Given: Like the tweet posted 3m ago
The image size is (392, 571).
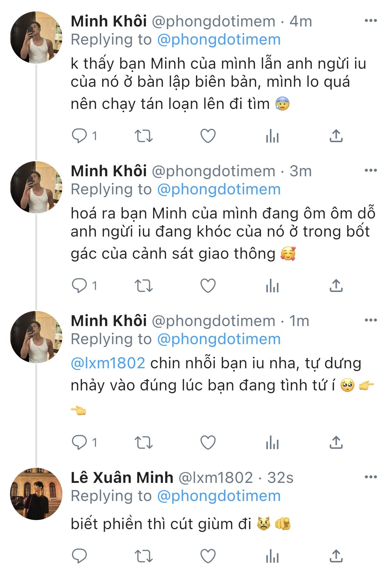Looking at the screenshot, I should tap(208, 286).
